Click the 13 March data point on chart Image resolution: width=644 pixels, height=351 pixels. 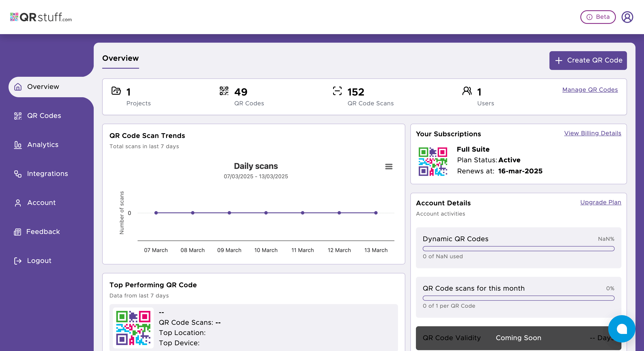[376, 213]
